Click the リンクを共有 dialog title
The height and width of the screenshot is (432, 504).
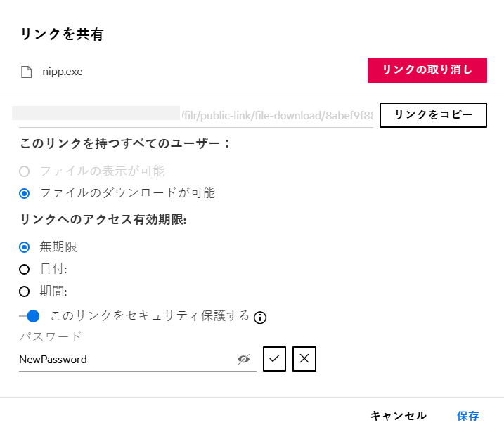62,34
